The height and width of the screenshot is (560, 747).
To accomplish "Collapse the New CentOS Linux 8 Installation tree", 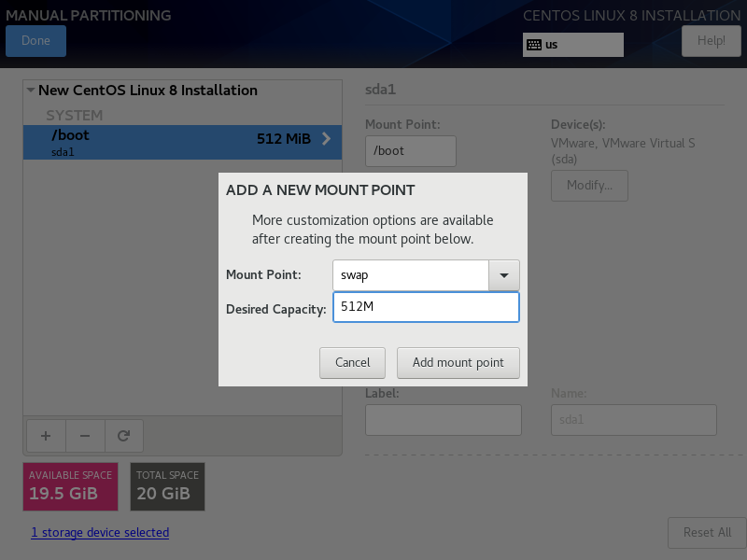I will (31, 90).
